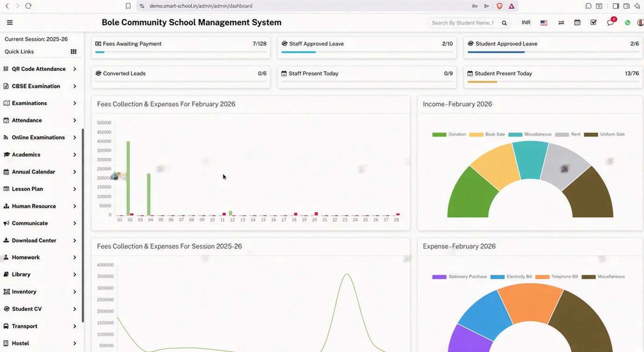The width and height of the screenshot is (644, 352).
Task: Open the Staff Approved Leave card
Action: 367,47
